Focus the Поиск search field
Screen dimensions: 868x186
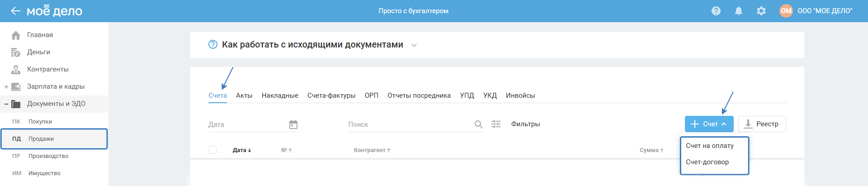coord(410,124)
